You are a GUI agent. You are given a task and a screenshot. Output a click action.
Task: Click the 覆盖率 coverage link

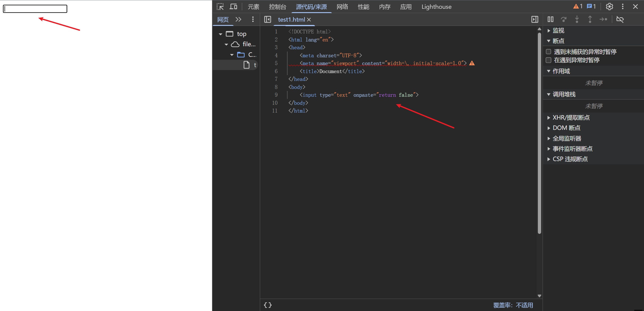[x=513, y=305]
